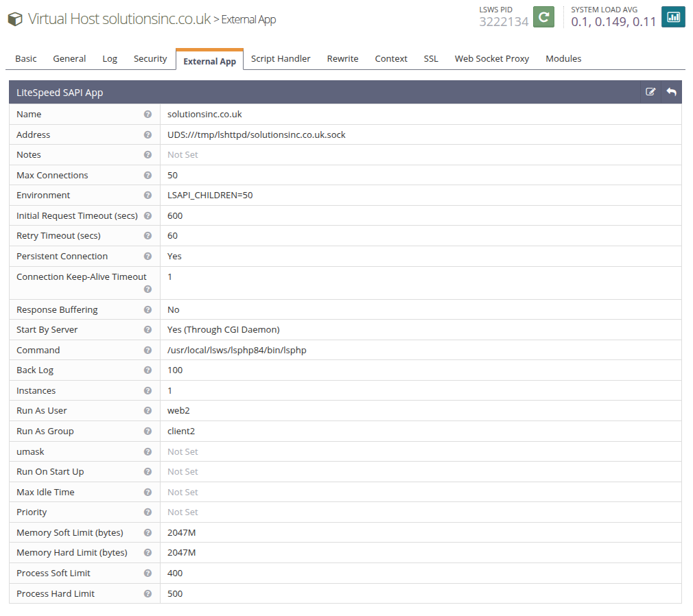Switch to the Context tab

point(390,59)
